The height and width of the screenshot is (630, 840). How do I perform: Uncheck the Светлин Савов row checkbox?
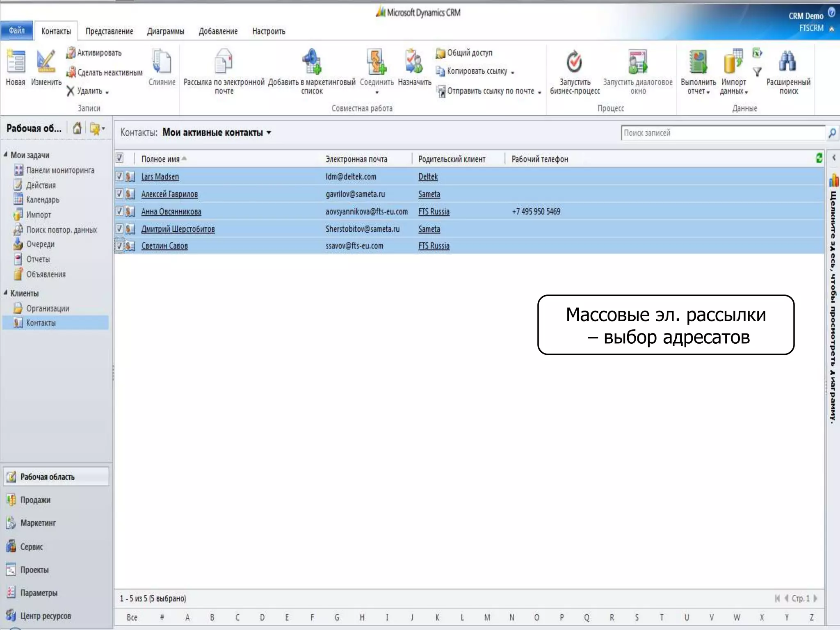(119, 246)
